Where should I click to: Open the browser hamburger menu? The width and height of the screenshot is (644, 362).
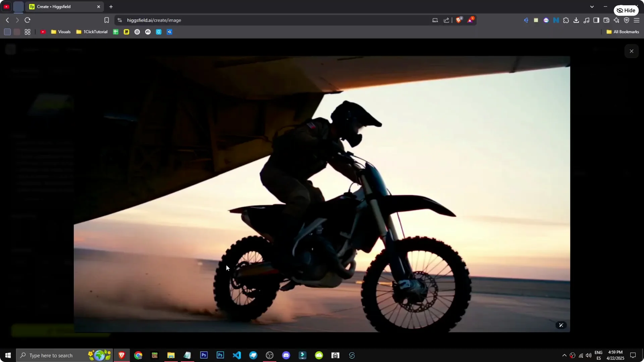(x=637, y=20)
